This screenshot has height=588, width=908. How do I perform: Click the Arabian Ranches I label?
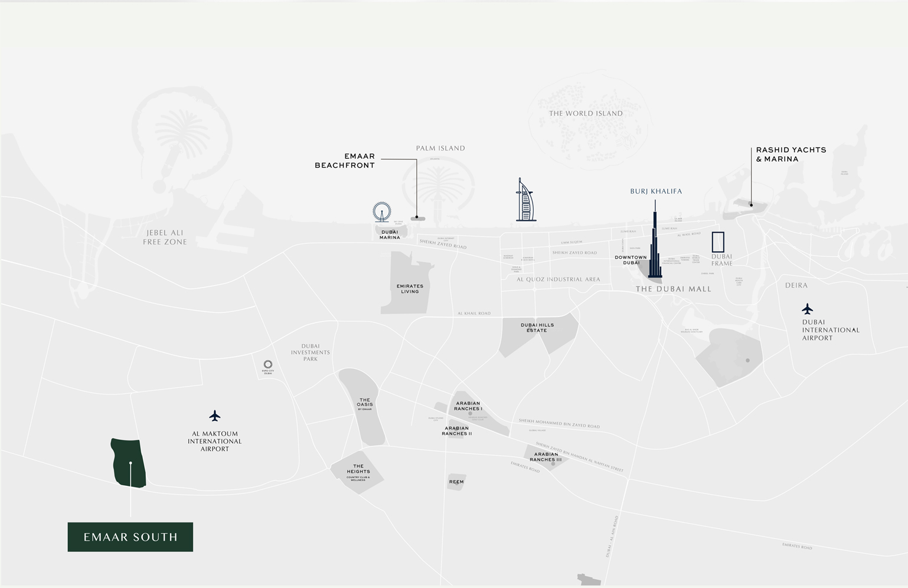pos(468,406)
